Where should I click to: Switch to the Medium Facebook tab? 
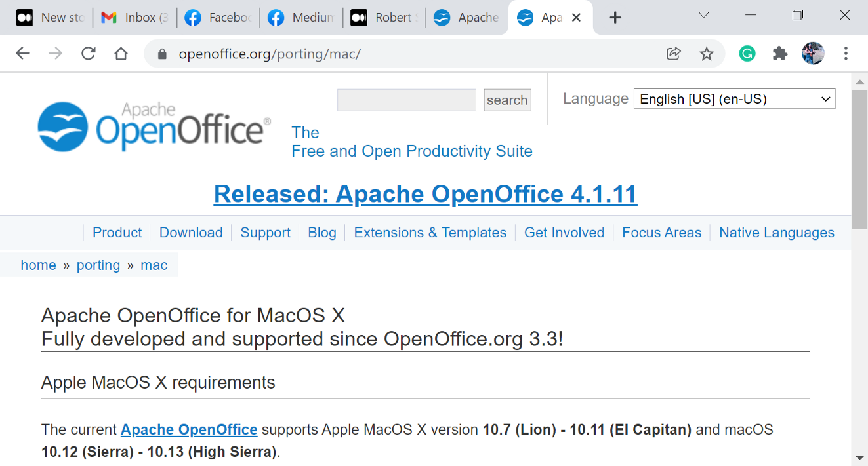302,18
